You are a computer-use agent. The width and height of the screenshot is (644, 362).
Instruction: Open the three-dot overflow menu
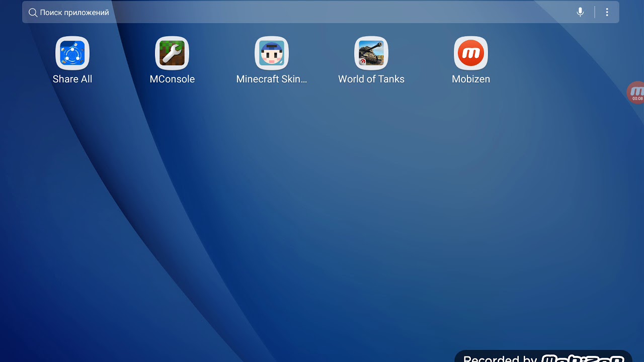607,12
